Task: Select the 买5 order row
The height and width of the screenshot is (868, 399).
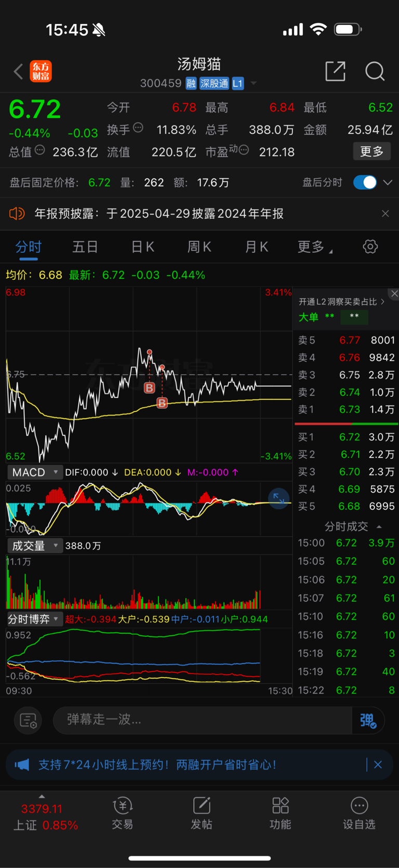Action: tap(346, 507)
